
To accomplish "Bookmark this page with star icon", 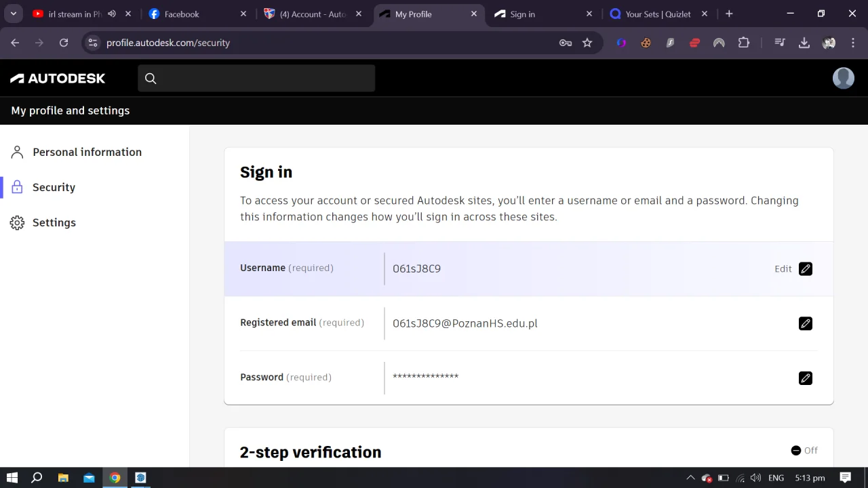I will point(587,43).
